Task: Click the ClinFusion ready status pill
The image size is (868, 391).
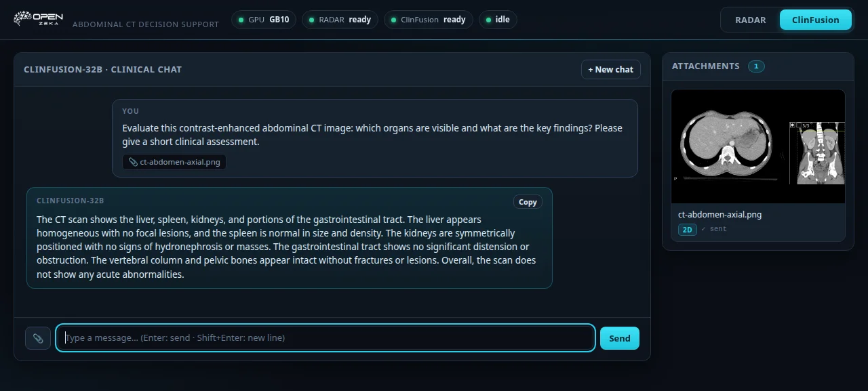Action: click(427, 20)
